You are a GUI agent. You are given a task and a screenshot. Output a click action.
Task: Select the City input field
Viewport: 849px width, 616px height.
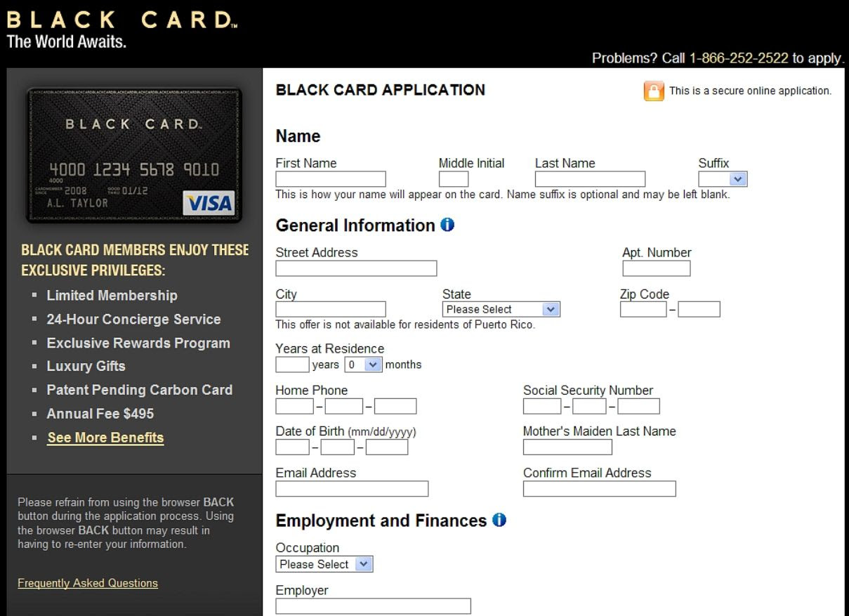[x=331, y=309]
